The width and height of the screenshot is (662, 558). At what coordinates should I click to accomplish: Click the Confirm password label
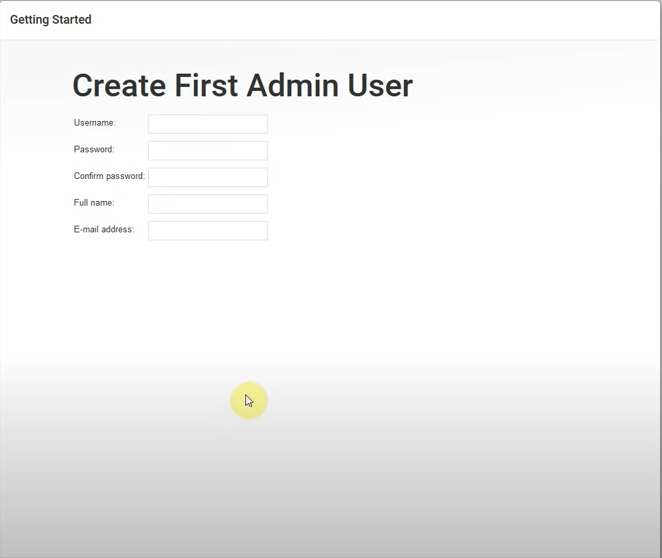coord(109,176)
